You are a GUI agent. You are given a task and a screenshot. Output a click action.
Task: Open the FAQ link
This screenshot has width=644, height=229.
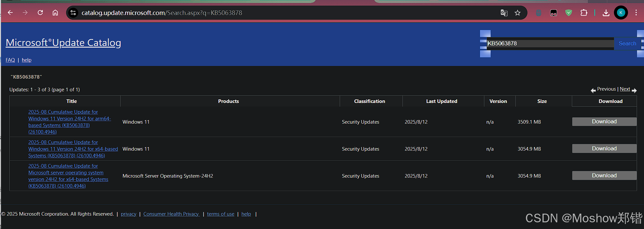(x=10, y=60)
